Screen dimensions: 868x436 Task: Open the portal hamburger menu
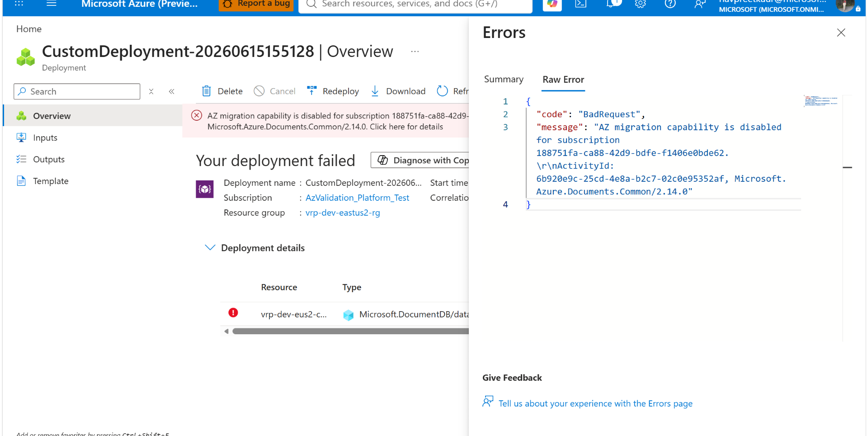[x=52, y=4]
